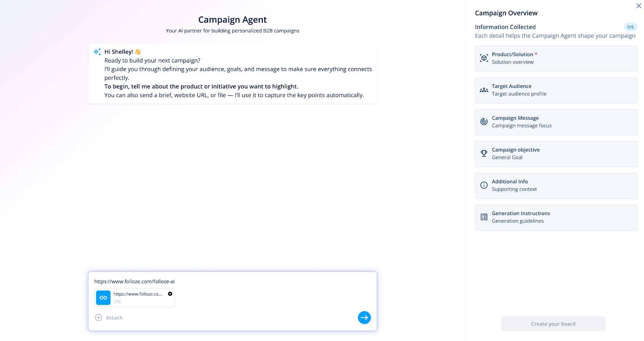
Task: Close the Campaign Overview panel
Action: (x=639, y=6)
